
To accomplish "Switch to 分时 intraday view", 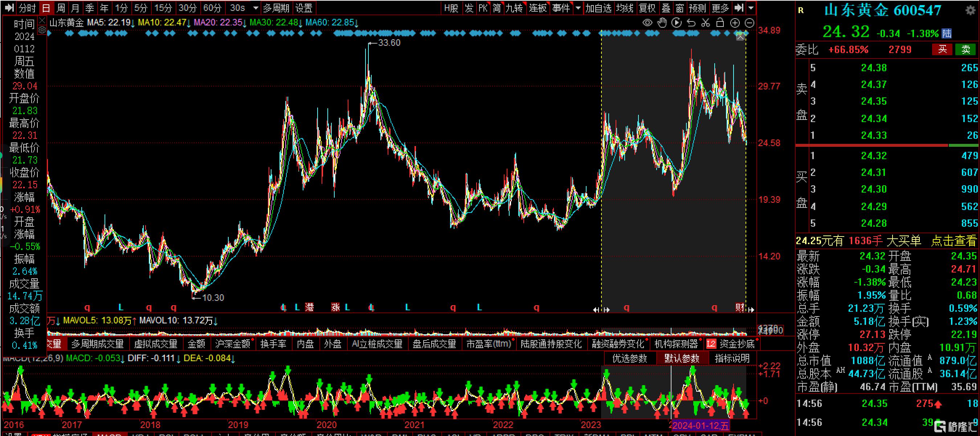I will point(27,8).
